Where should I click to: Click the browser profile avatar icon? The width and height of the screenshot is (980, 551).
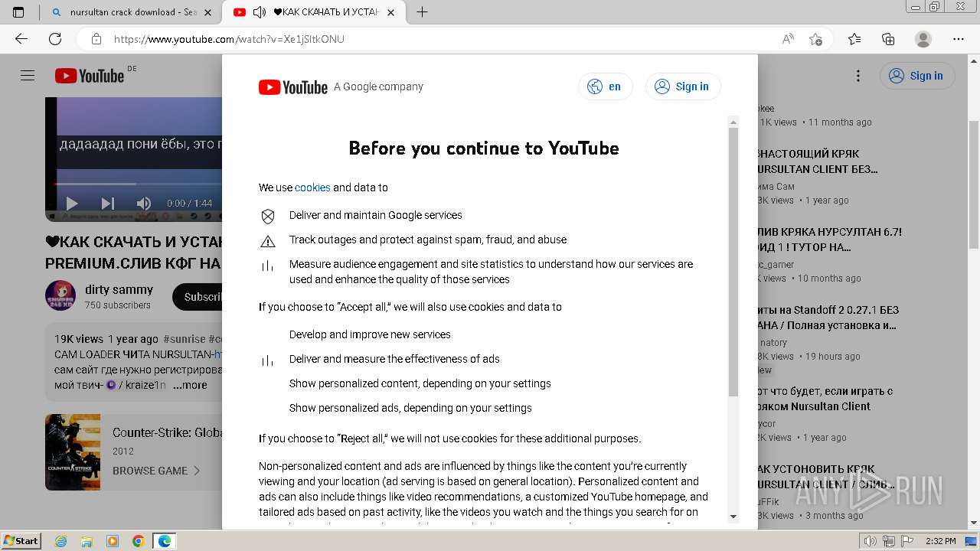point(923,39)
